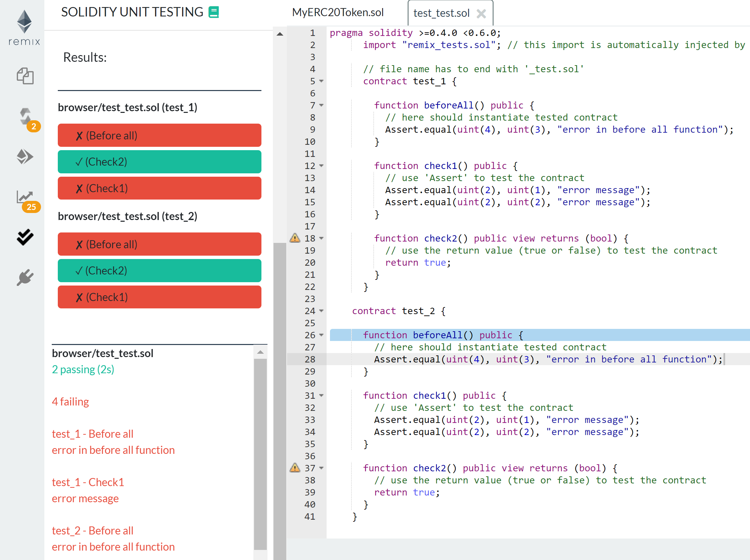Click 'browser/test_test.sol (test_2)' heading
The image size is (750, 560).
pyautogui.click(x=127, y=216)
